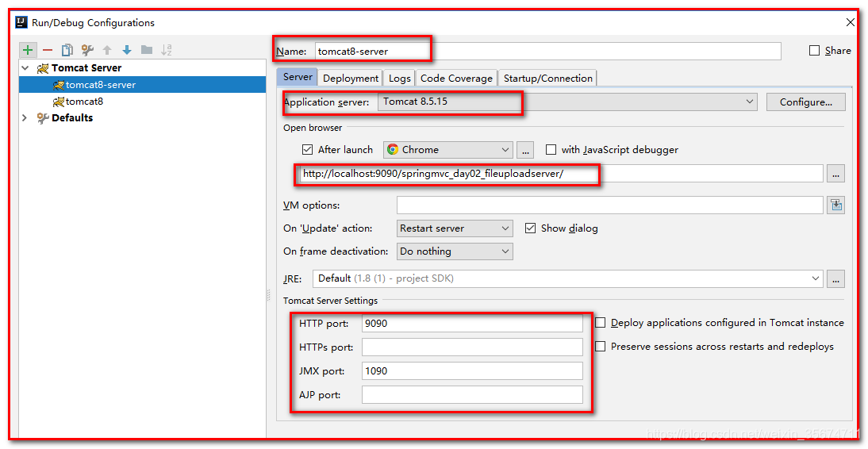Click the Tomcat Server group label
The width and height of the screenshot is (868, 449).
pos(86,68)
